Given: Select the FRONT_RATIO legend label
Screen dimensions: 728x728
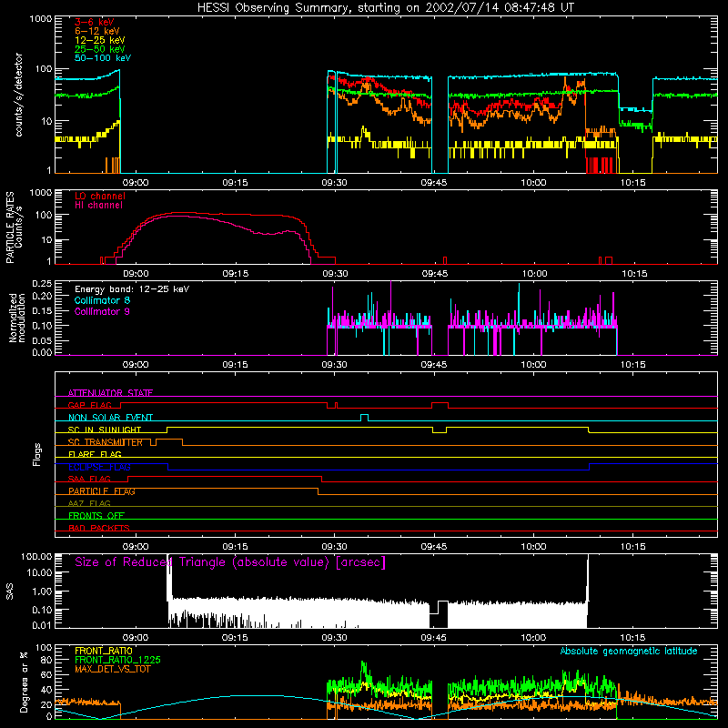Looking at the screenshot, I should pos(104,651).
